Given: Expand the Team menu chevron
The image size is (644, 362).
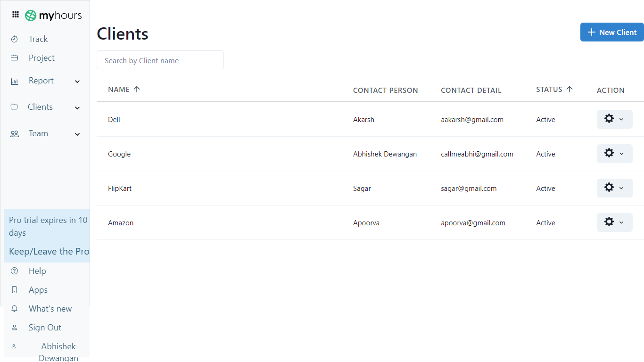Looking at the screenshot, I should click(x=78, y=134).
